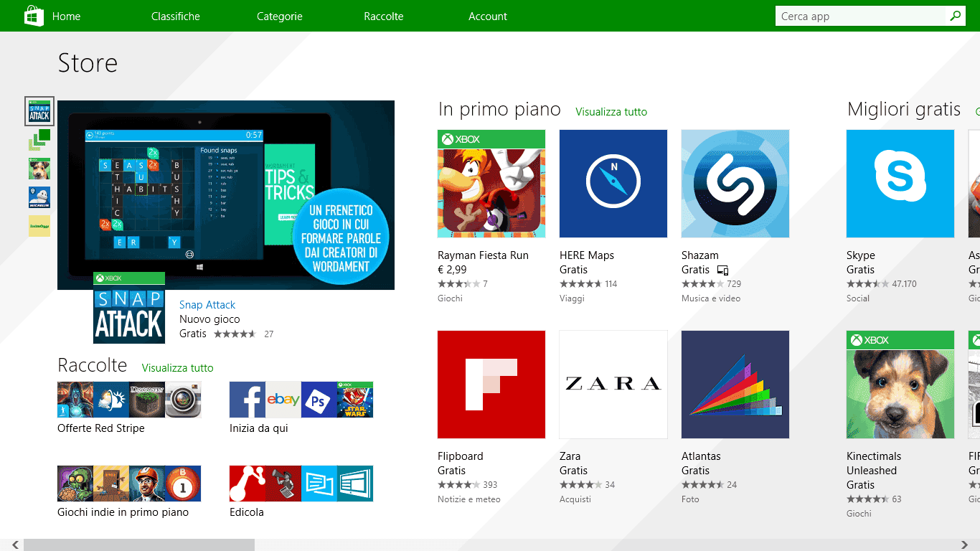Open the Offerte Red Stripe collection

coord(129,408)
